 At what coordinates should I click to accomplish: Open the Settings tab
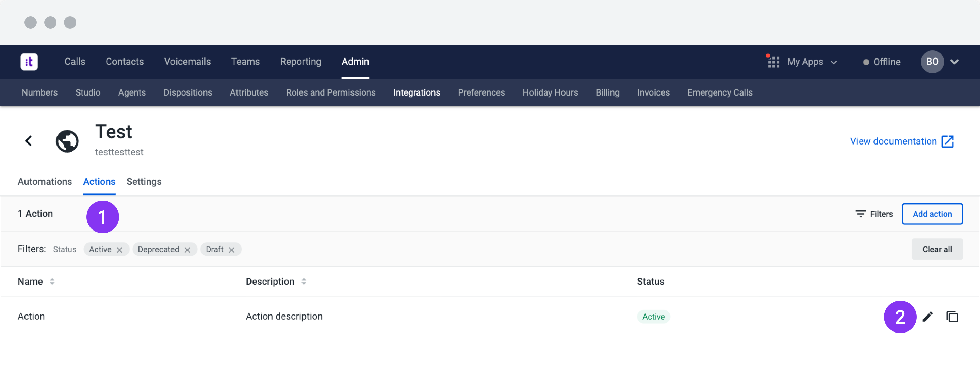point(144,181)
